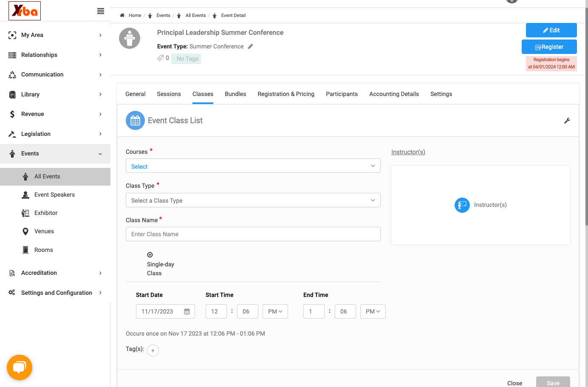588x387 pixels.
Task: Click the add tag plus icon
Action: click(x=153, y=350)
